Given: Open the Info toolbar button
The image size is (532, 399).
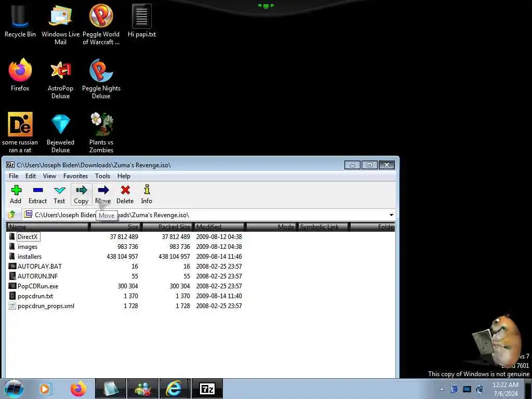Looking at the screenshot, I should click(x=147, y=194).
